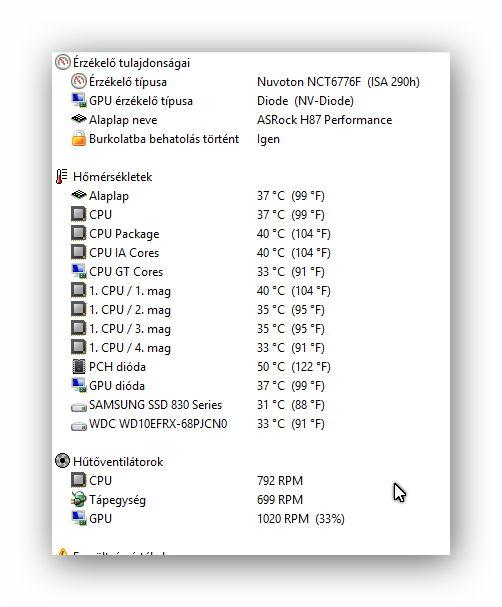
Task: Click the ASRock H87 Performance value
Action: (x=324, y=120)
